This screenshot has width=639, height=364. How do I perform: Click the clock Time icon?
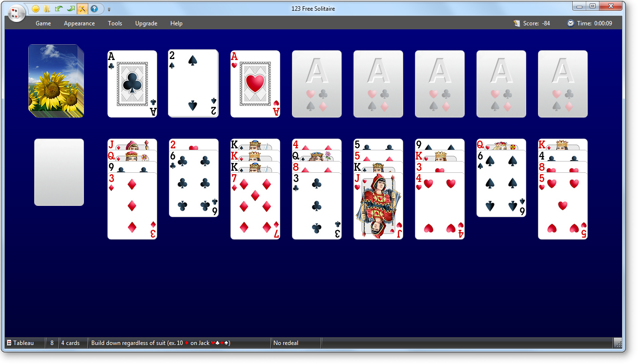click(570, 23)
